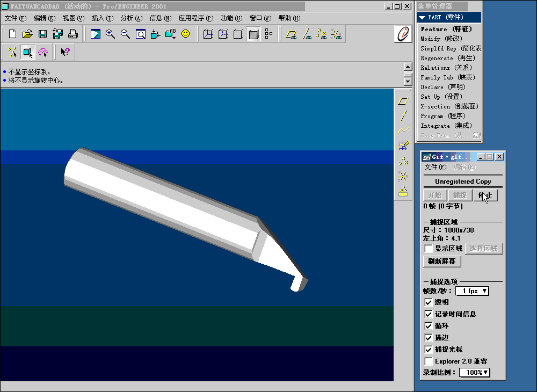537x392 pixels.
Task: Open the saved views list icon
Action: click(171, 34)
